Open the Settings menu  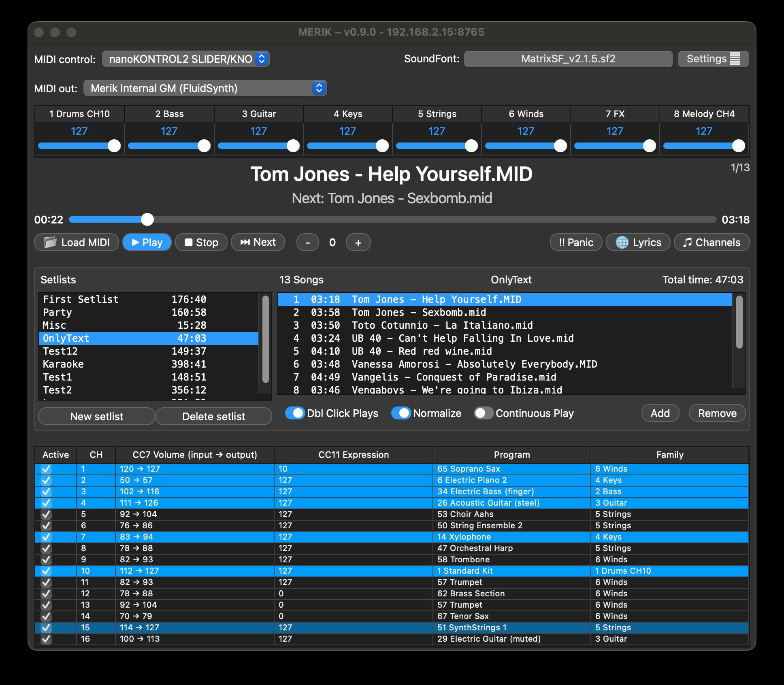[x=713, y=59]
